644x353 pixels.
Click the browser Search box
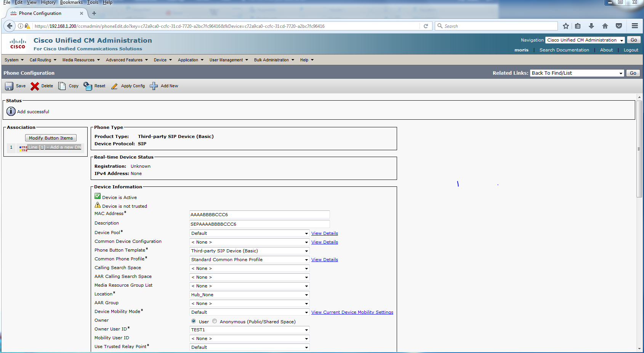[496, 26]
